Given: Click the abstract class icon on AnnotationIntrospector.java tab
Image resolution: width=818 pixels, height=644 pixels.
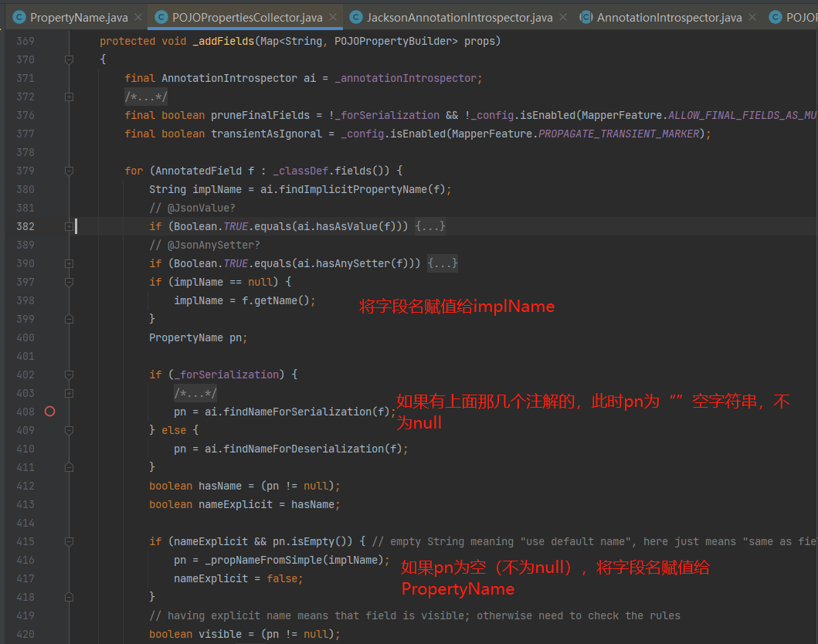Looking at the screenshot, I should pyautogui.click(x=586, y=17).
